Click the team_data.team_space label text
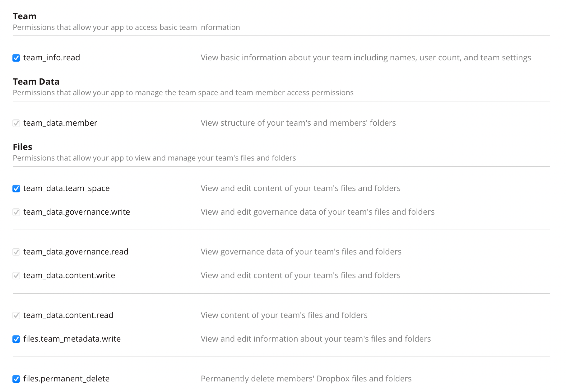Image resolution: width=566 pixels, height=392 pixels. [x=67, y=188]
